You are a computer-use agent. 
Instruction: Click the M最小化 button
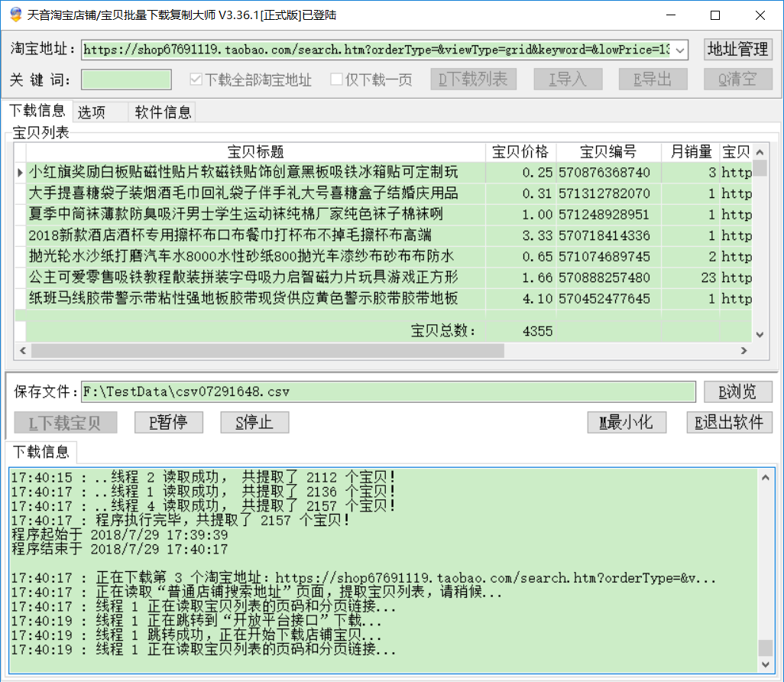(x=626, y=422)
